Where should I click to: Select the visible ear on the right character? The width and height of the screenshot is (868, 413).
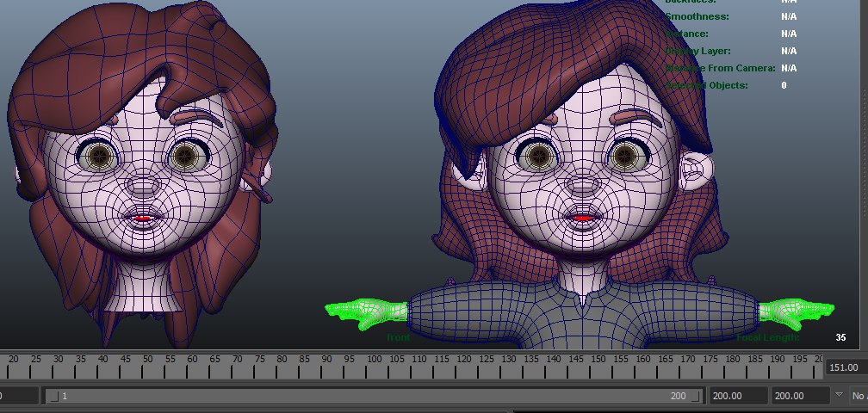click(696, 173)
